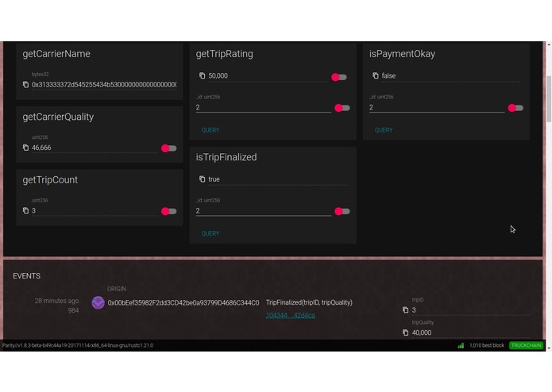The height and width of the screenshot is (392, 552).
Task: Click the block number 984 in events
Action: tap(73, 310)
